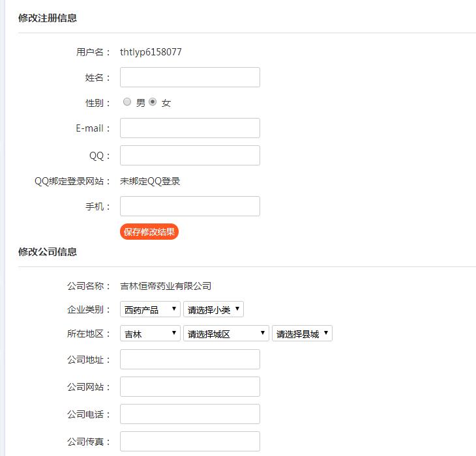The height and width of the screenshot is (456, 476).
Task: Click the 公司电话 telephone field
Action: coord(190,414)
